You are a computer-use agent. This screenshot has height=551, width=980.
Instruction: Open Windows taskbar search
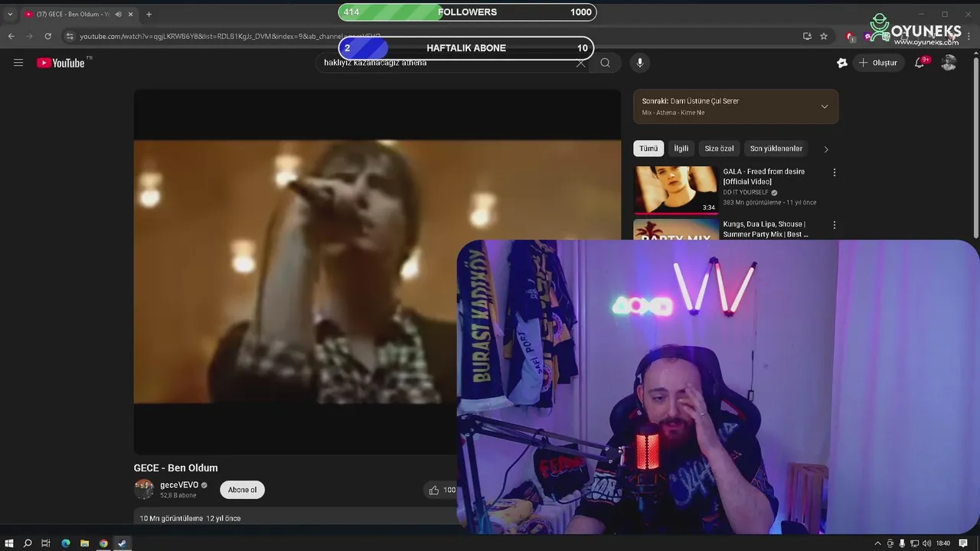pyautogui.click(x=28, y=543)
